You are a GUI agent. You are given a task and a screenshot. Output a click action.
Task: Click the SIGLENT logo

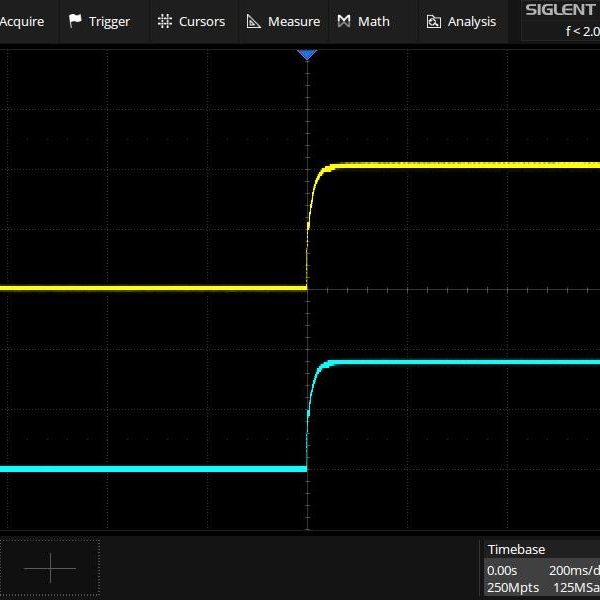point(561,10)
